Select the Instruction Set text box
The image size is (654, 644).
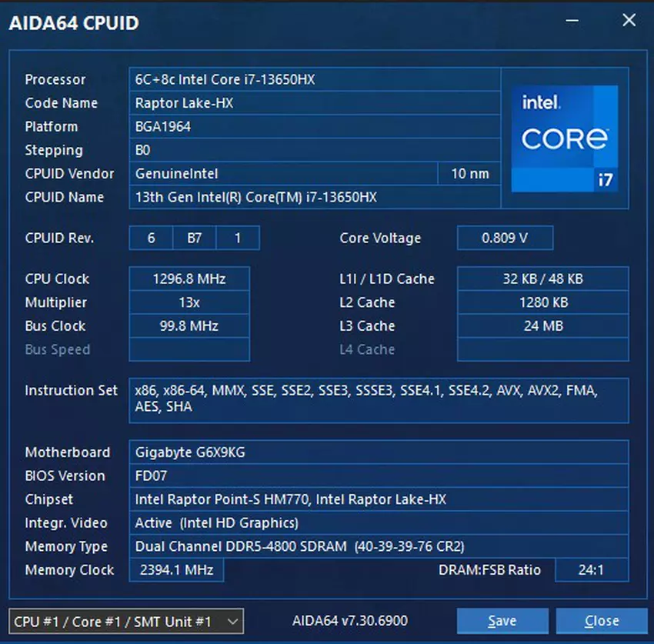tap(378, 399)
